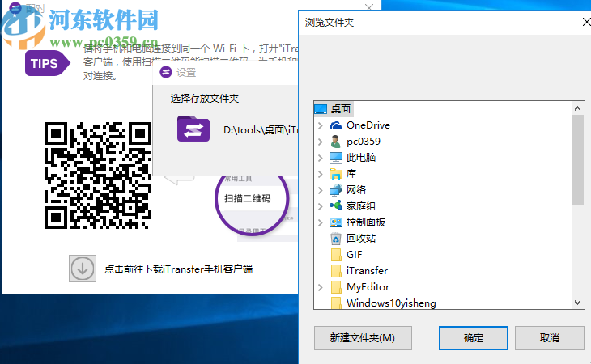
Task: Click 新建文件夹(M) button
Action: click(363, 337)
